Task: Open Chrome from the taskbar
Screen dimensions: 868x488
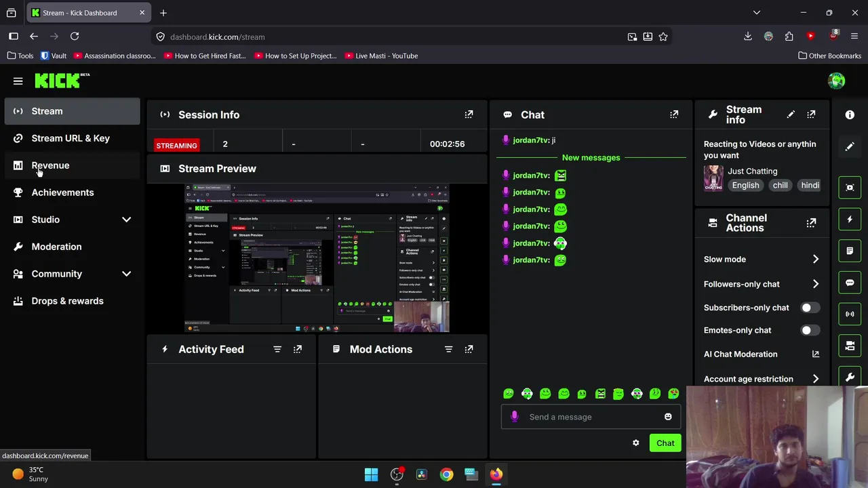Action: point(446,474)
